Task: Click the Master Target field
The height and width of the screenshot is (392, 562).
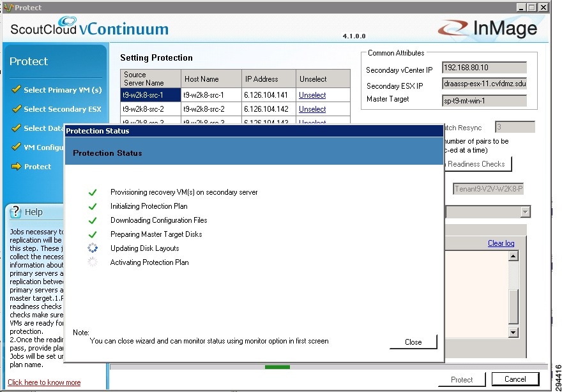Action: pos(484,101)
